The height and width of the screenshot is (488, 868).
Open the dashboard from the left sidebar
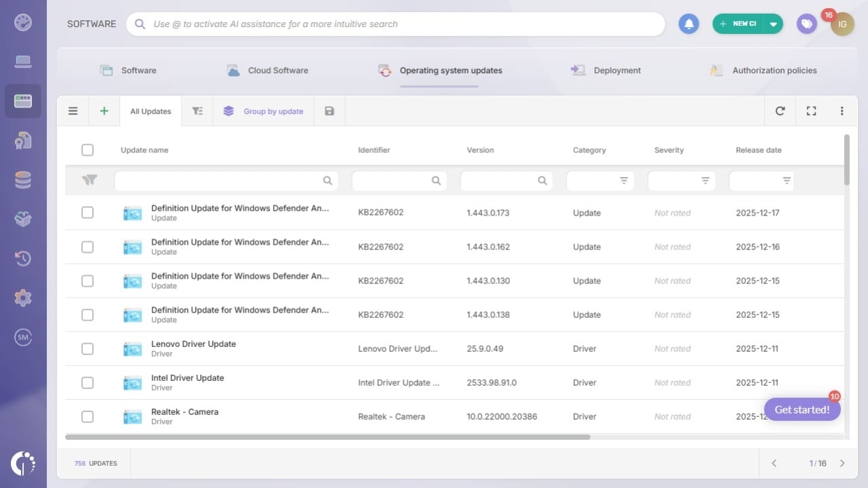[x=23, y=22]
